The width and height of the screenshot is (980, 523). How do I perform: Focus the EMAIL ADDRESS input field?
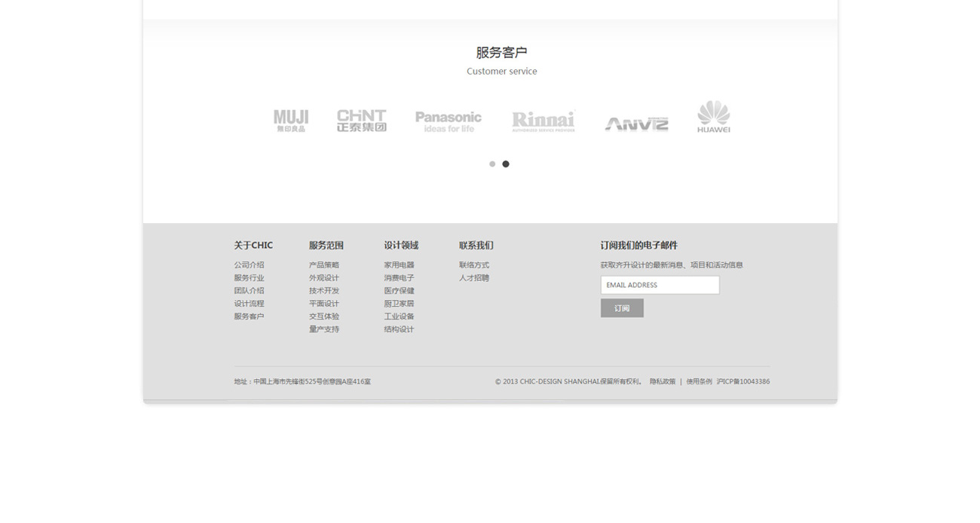click(660, 285)
